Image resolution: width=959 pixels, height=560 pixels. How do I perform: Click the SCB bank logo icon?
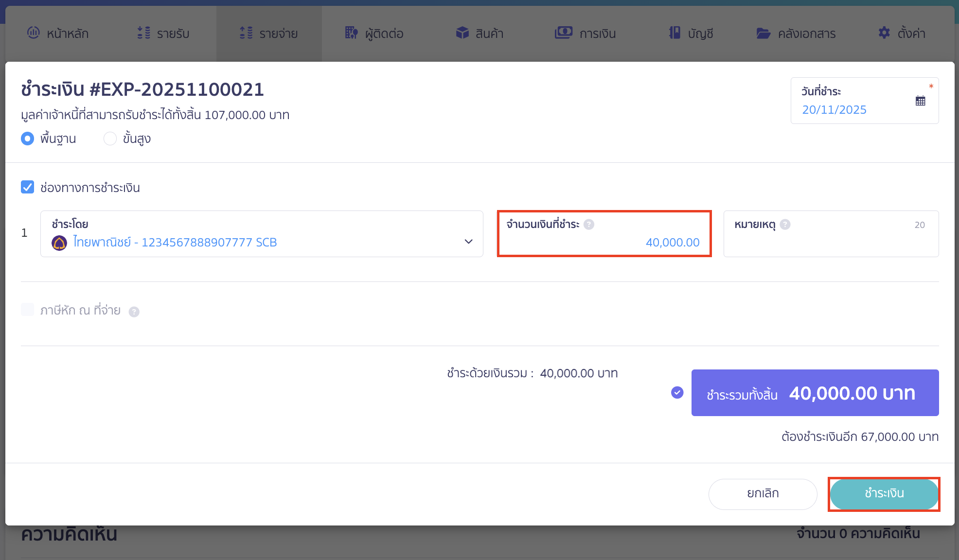[x=59, y=243]
